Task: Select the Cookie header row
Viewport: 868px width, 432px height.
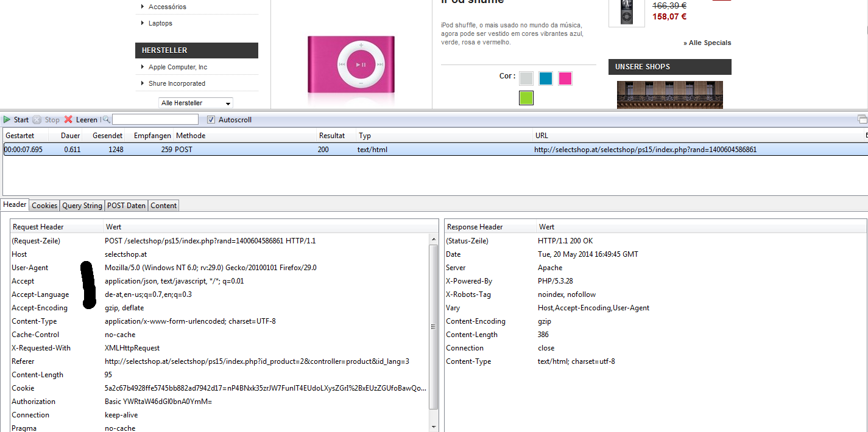Action: tap(220, 388)
